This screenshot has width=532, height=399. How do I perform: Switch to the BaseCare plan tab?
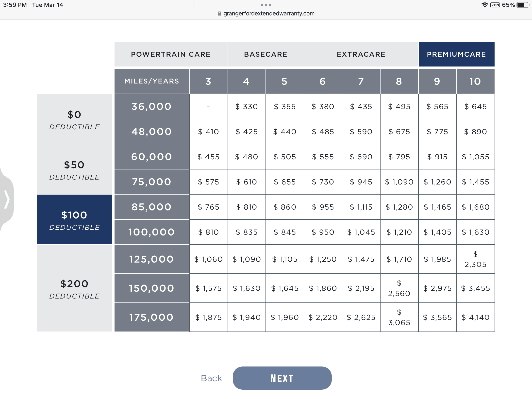click(266, 54)
